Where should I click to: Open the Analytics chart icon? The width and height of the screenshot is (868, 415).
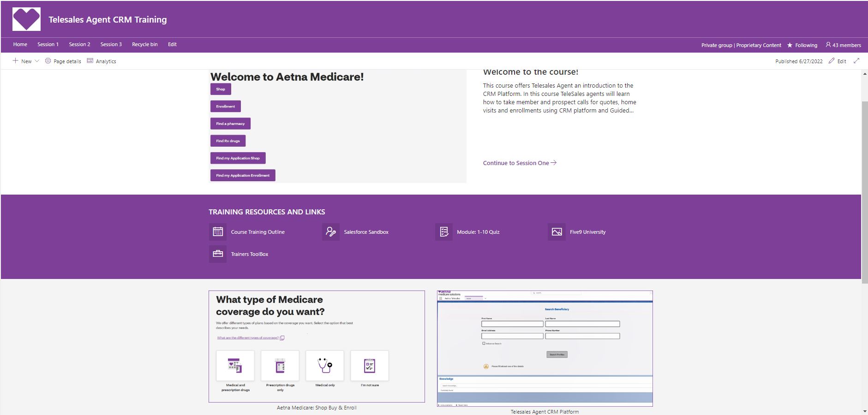tap(90, 61)
